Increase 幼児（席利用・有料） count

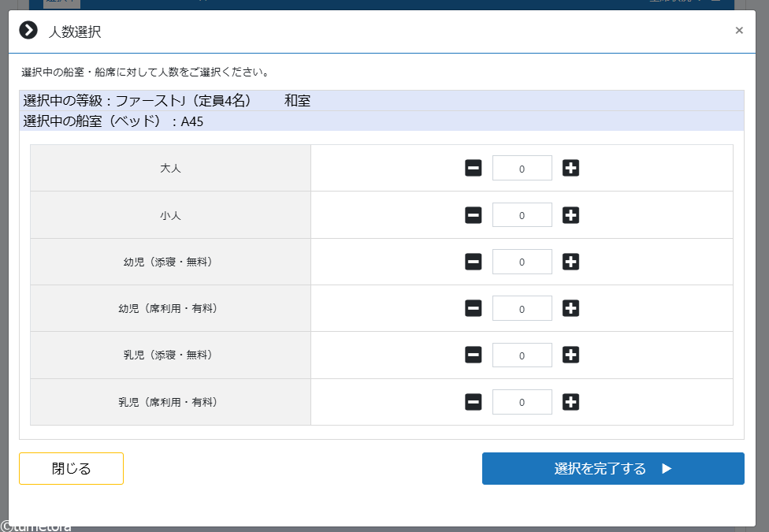coord(570,309)
